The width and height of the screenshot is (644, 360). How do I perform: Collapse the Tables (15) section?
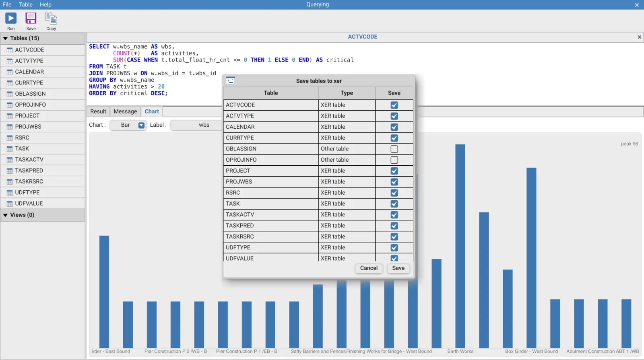tap(6, 38)
